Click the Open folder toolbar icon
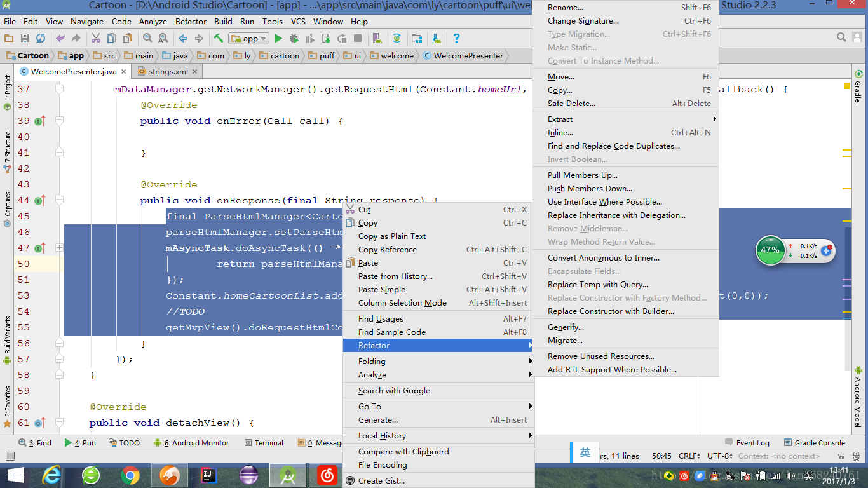The width and height of the screenshot is (868, 488). pos(9,38)
